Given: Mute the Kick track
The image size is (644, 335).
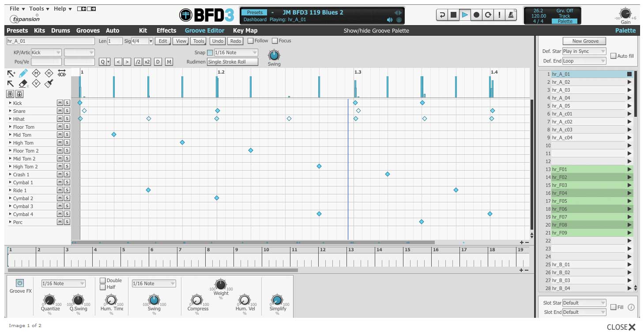Looking at the screenshot, I should [60, 103].
